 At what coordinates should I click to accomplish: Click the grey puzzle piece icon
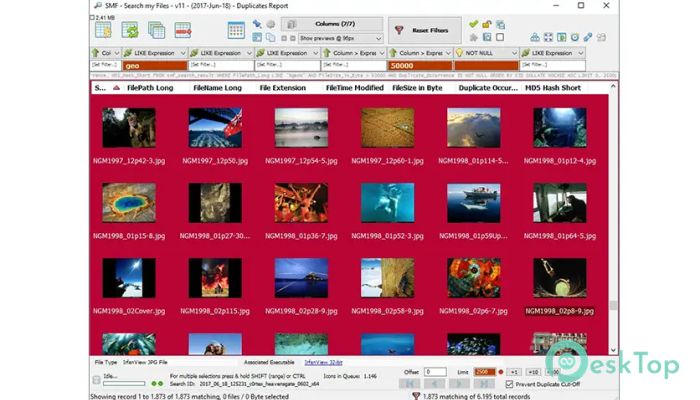click(474, 37)
